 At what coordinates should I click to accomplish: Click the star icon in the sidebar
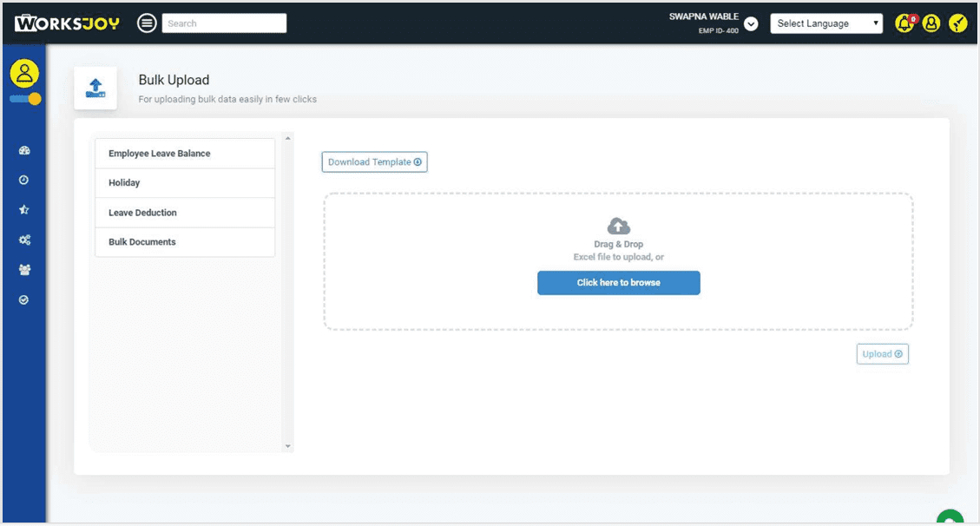(24, 210)
